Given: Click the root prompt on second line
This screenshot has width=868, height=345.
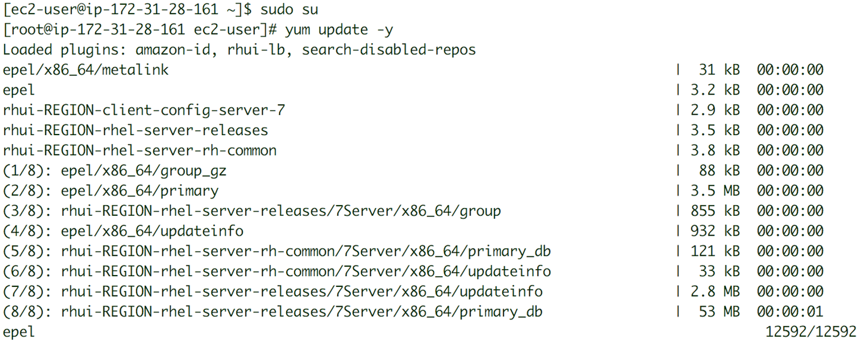Looking at the screenshot, I should [x=141, y=29].
